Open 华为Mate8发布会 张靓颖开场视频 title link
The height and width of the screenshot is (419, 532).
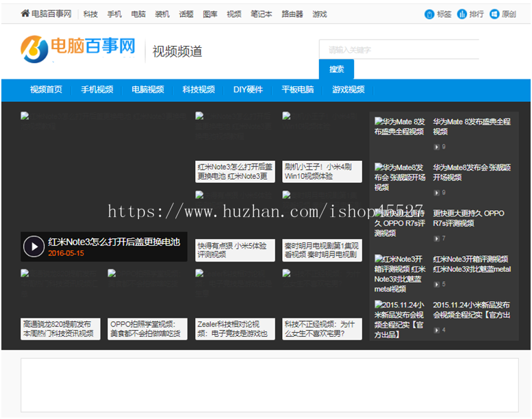[x=472, y=173]
